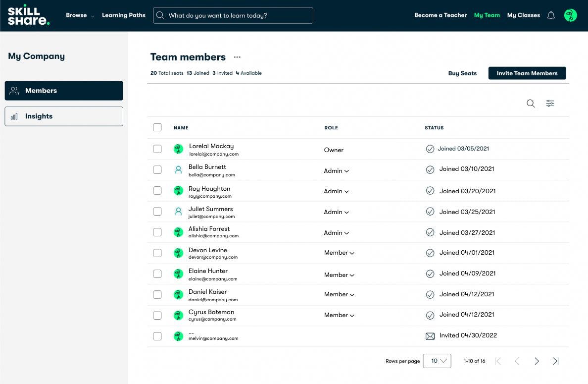Image resolution: width=588 pixels, height=384 pixels.
Task: Open the search icon in team members table
Action: [531, 104]
